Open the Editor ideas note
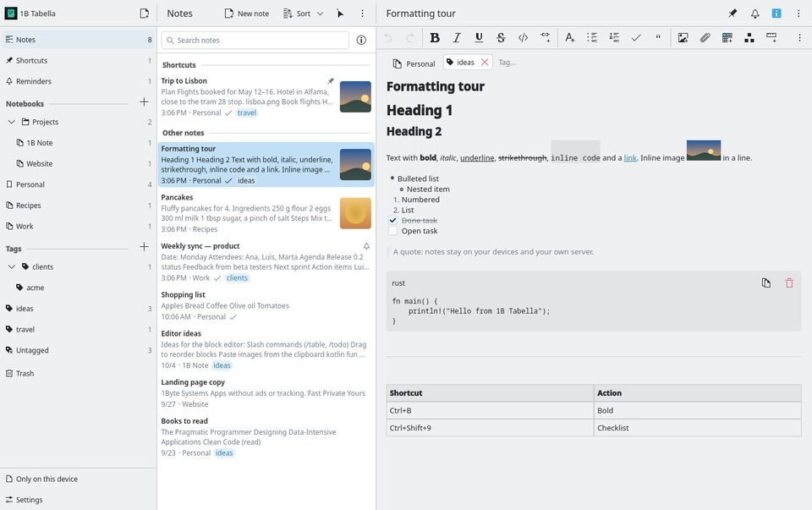Screen dimensions: 812x510 tap(266, 349)
